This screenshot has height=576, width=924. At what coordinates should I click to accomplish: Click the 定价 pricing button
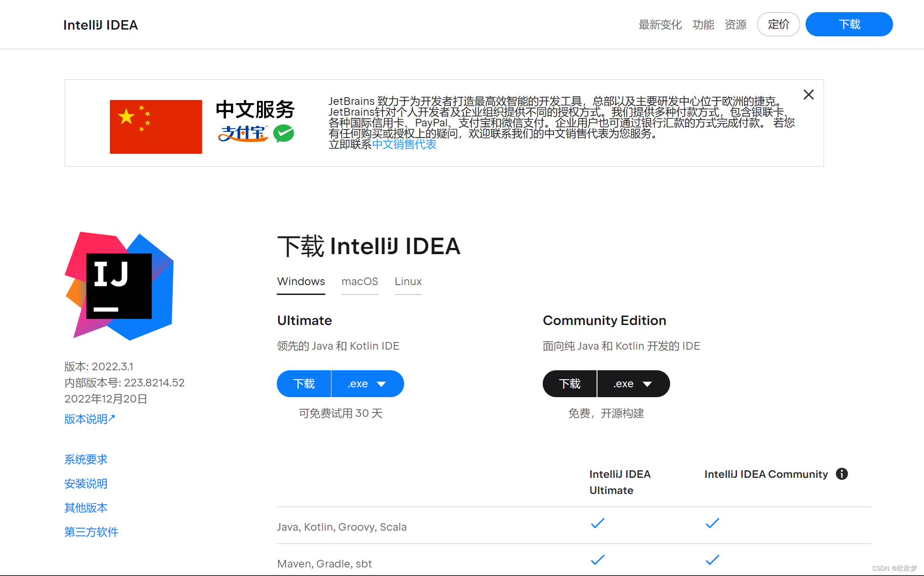[x=778, y=24]
